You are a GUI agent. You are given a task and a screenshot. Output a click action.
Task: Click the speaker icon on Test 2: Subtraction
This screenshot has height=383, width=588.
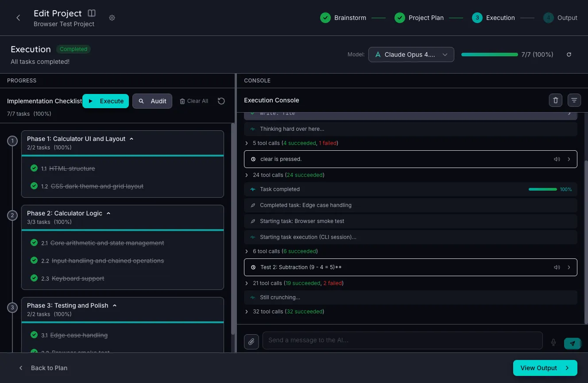pos(557,267)
